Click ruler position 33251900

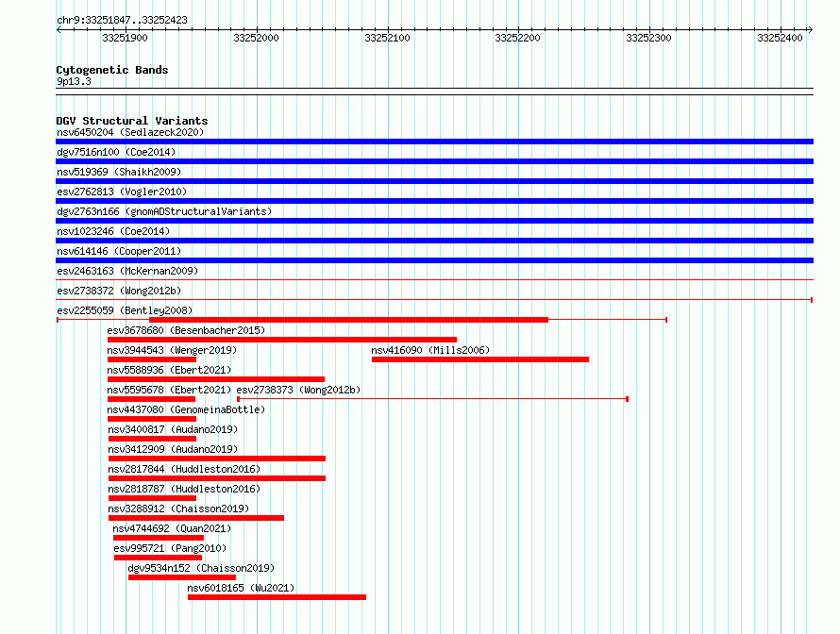[x=126, y=38]
